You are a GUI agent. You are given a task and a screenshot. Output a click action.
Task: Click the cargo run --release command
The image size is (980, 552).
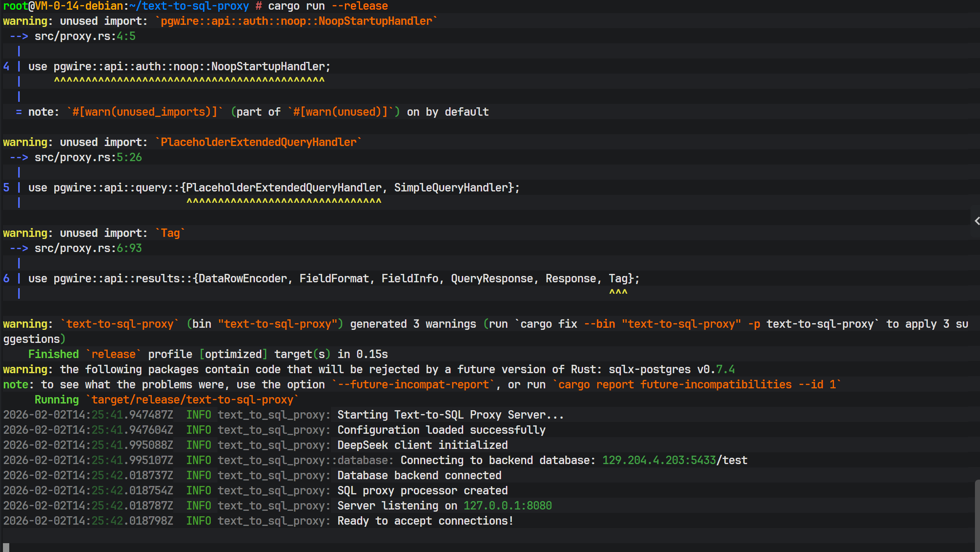(x=328, y=6)
